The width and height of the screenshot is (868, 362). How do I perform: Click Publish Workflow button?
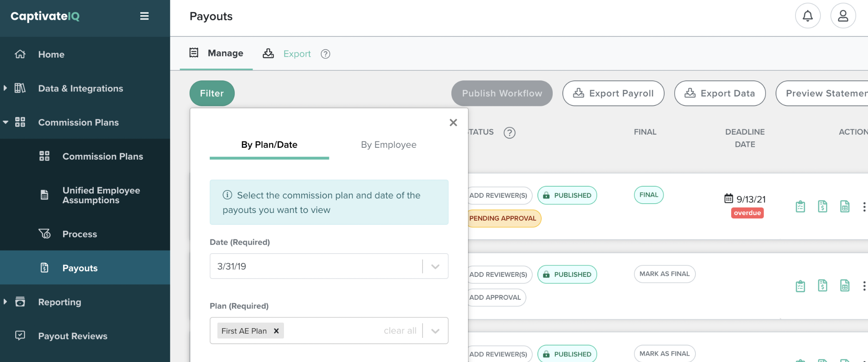502,93
